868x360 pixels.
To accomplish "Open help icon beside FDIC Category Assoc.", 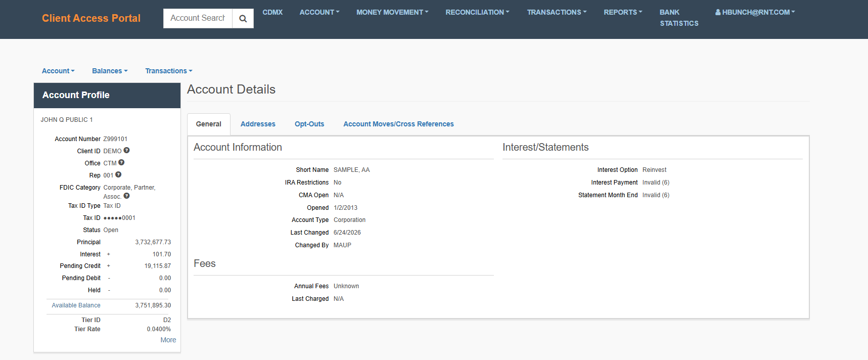I will pos(127,196).
